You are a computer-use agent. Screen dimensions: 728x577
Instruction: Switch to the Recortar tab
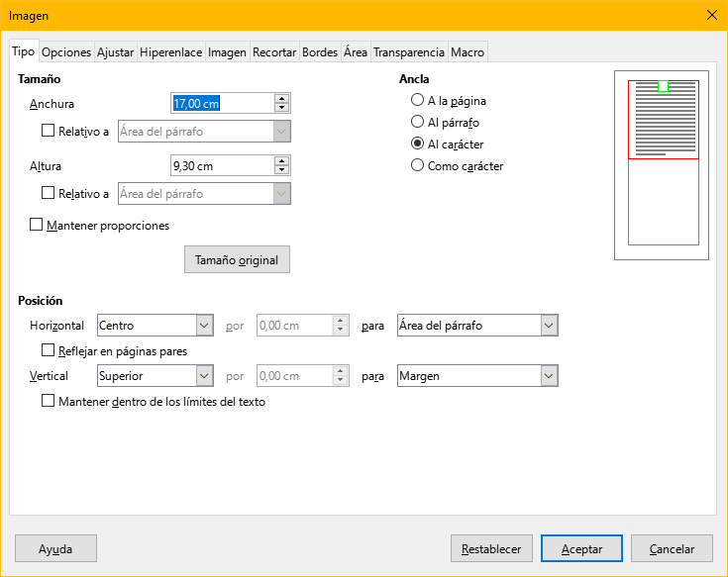pos(274,52)
